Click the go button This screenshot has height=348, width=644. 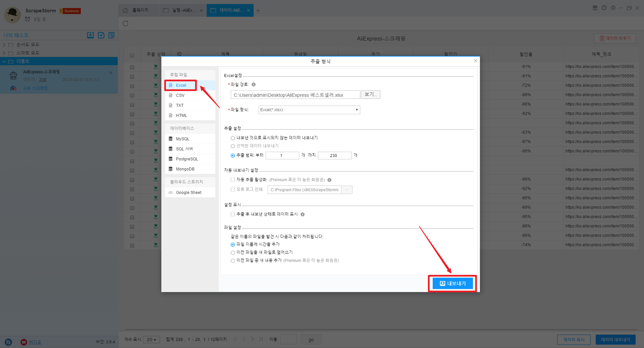[311, 340]
